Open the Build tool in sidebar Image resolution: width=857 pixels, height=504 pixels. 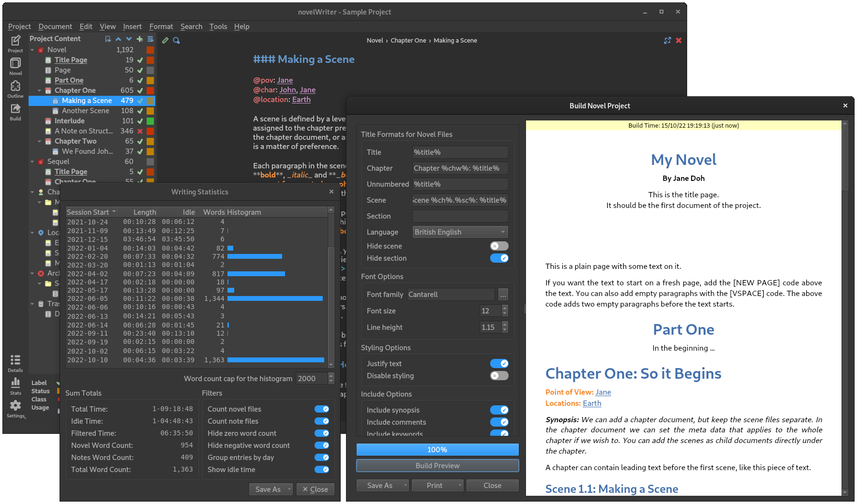pos(15,112)
